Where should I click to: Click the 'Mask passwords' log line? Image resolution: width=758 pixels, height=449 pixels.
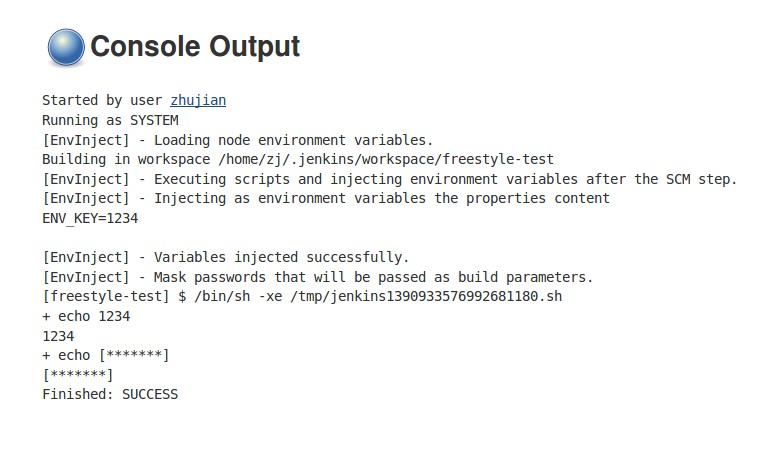(x=317, y=276)
